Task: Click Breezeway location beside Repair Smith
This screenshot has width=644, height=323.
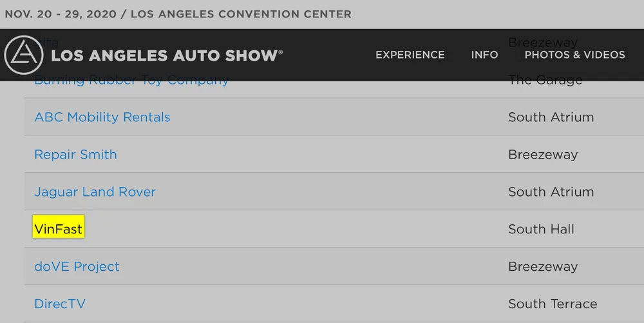Action: (543, 155)
